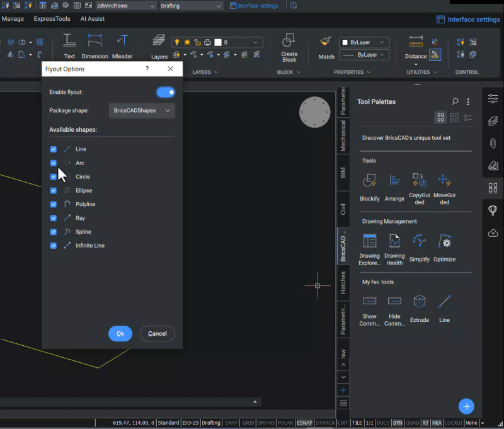
Task: Open the Drafting workspace dropdown
Action: coord(190,5)
